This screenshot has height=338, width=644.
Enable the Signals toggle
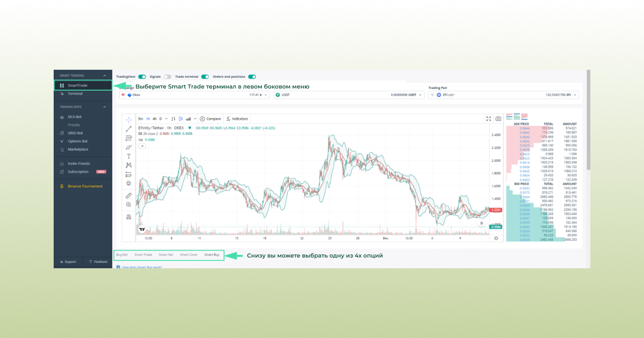point(167,77)
